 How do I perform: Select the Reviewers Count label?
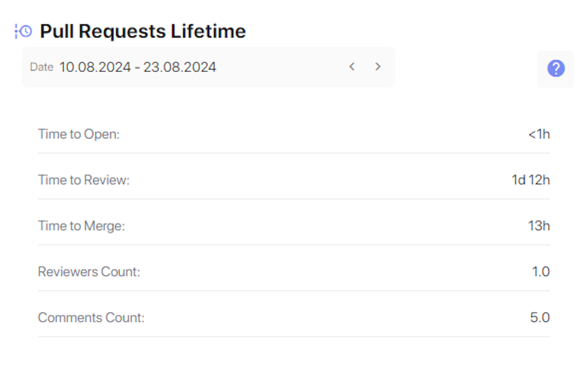(x=89, y=272)
